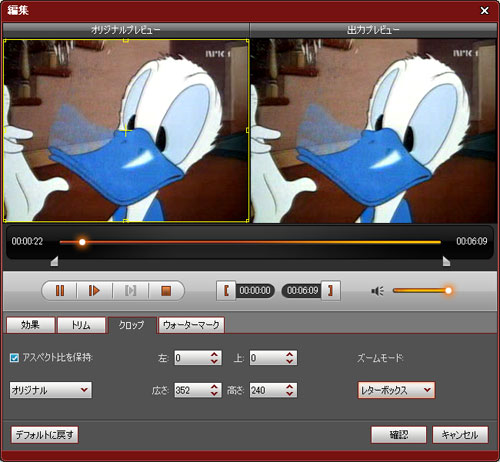Click the top-middle crop handle
500x462 pixels.
[x=126, y=40]
